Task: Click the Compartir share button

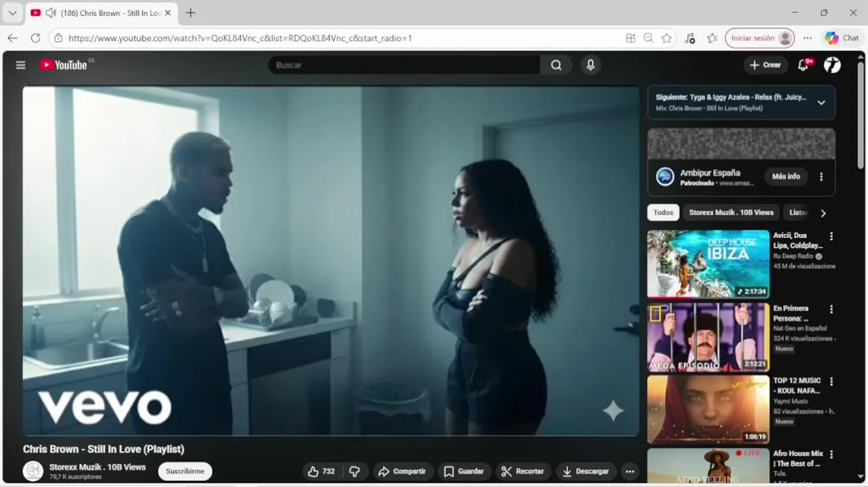Action: coord(402,471)
